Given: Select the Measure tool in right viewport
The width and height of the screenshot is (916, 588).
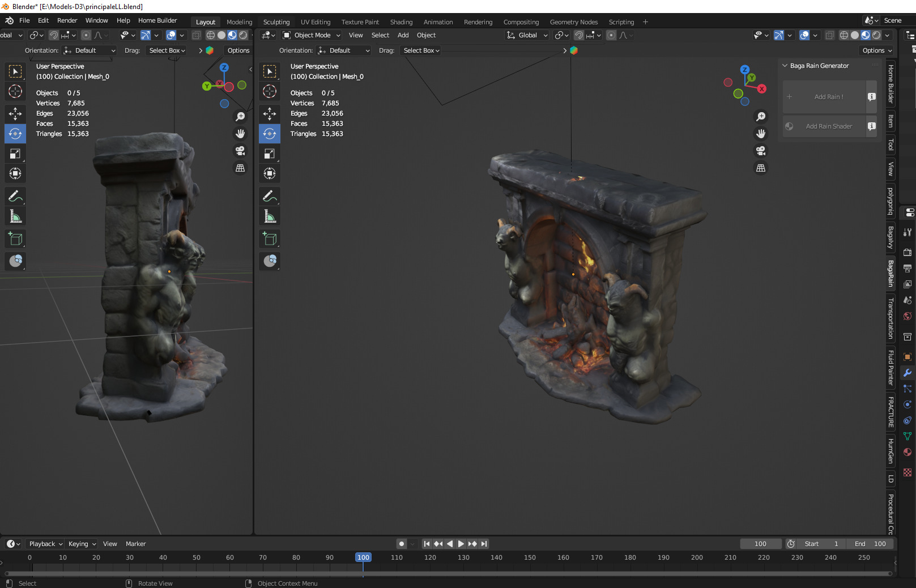Looking at the screenshot, I should (270, 216).
